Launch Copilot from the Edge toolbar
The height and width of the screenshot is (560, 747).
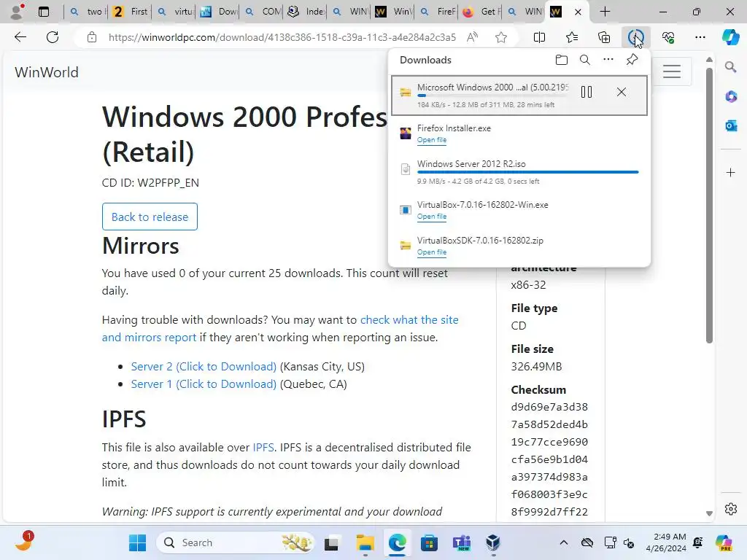pos(730,37)
